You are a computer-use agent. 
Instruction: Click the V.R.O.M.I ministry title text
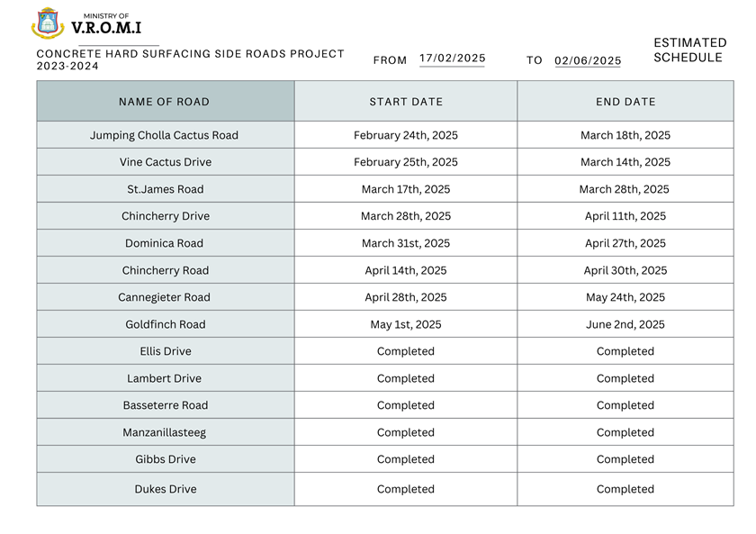point(106,28)
